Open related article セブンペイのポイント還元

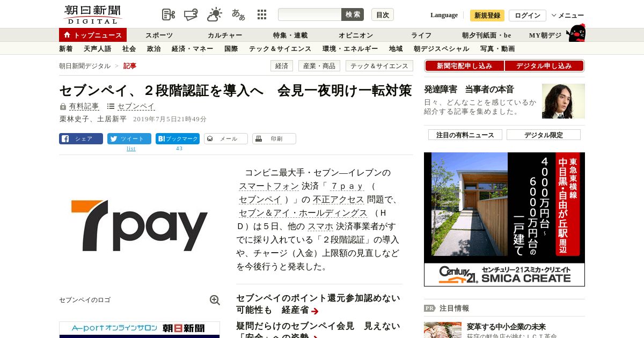tap(318, 304)
